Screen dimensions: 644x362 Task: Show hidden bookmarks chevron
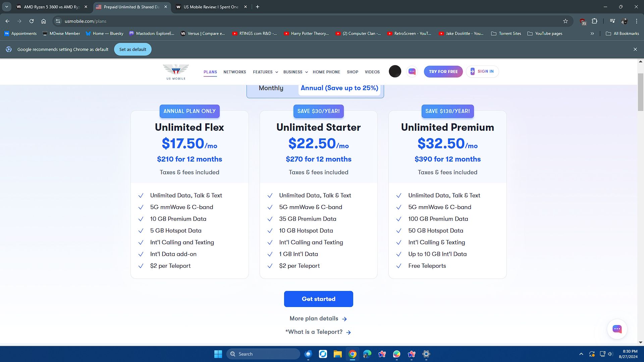click(x=592, y=34)
